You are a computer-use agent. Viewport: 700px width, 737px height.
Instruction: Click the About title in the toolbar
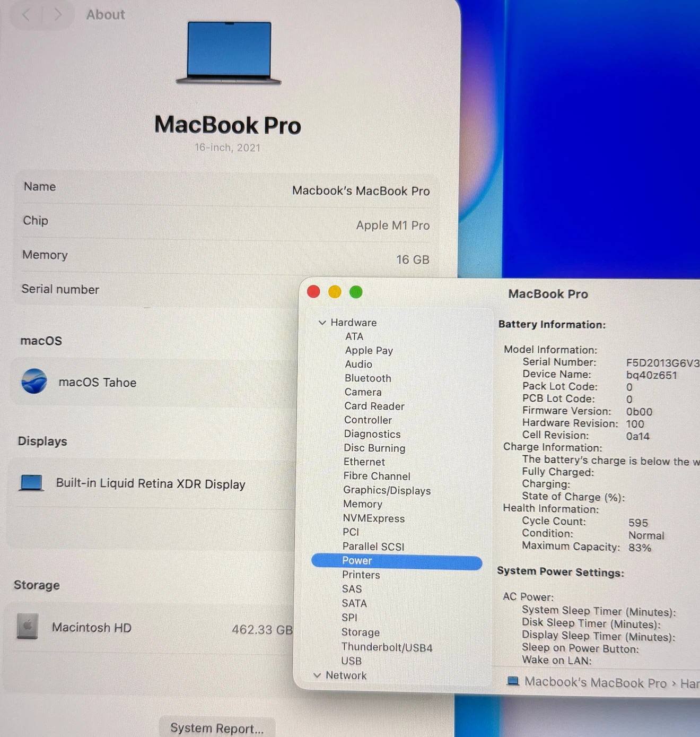106,14
